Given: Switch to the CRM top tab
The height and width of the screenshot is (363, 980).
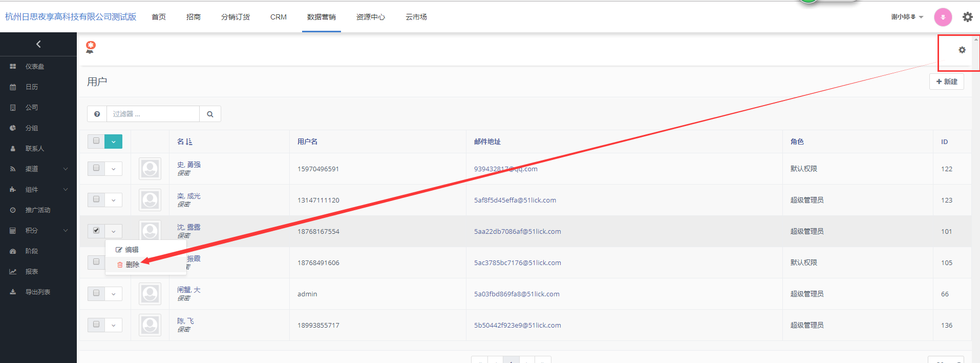Looking at the screenshot, I should pos(278,17).
